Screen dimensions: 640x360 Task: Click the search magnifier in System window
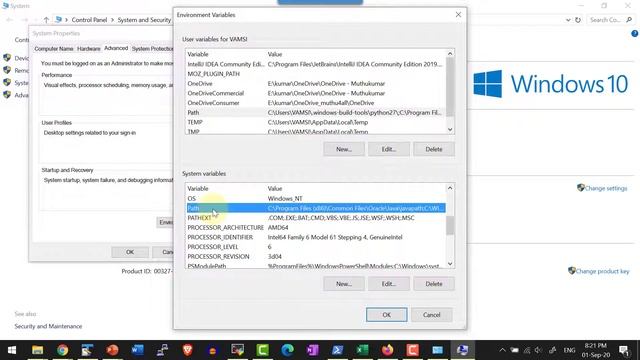pyautogui.click(x=629, y=20)
